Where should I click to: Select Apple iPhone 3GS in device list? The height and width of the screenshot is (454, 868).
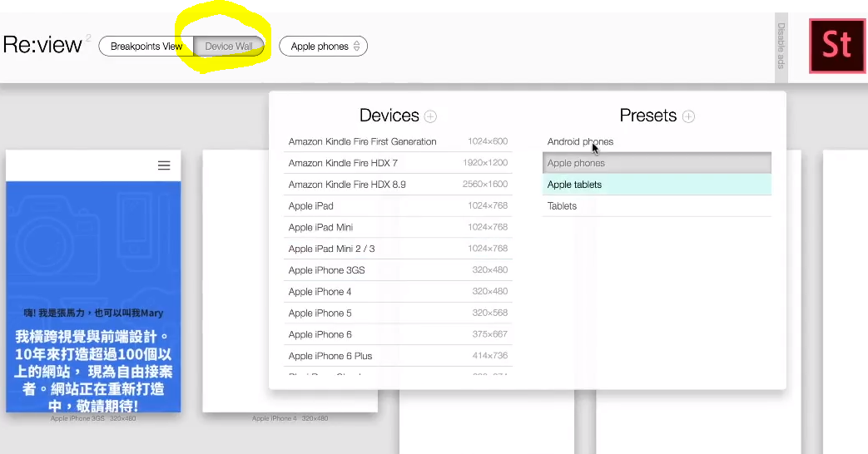398,270
